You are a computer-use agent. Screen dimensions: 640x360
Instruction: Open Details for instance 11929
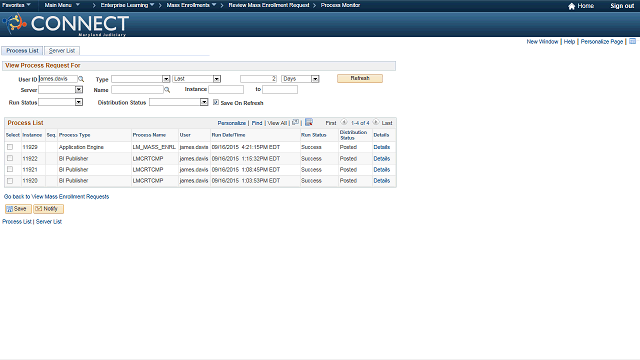click(382, 147)
